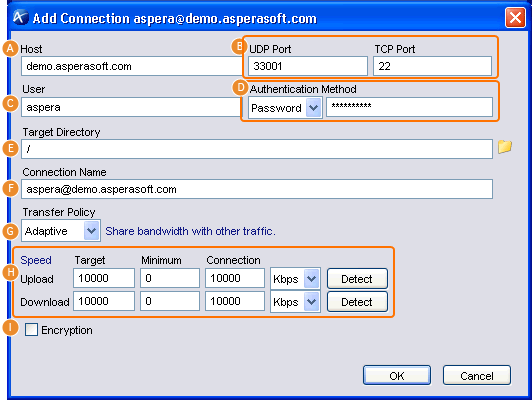Open the Transfer Policy Adaptive dropdown
This screenshot has width=532, height=400.
(x=61, y=231)
